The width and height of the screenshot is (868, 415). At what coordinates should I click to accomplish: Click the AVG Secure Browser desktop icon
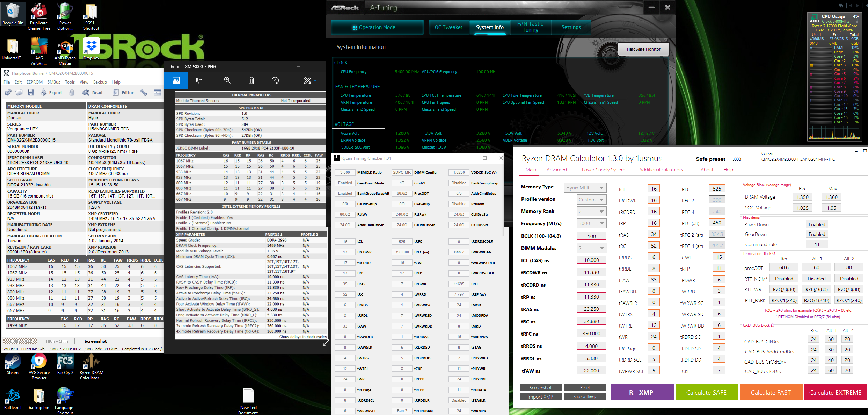(39, 366)
